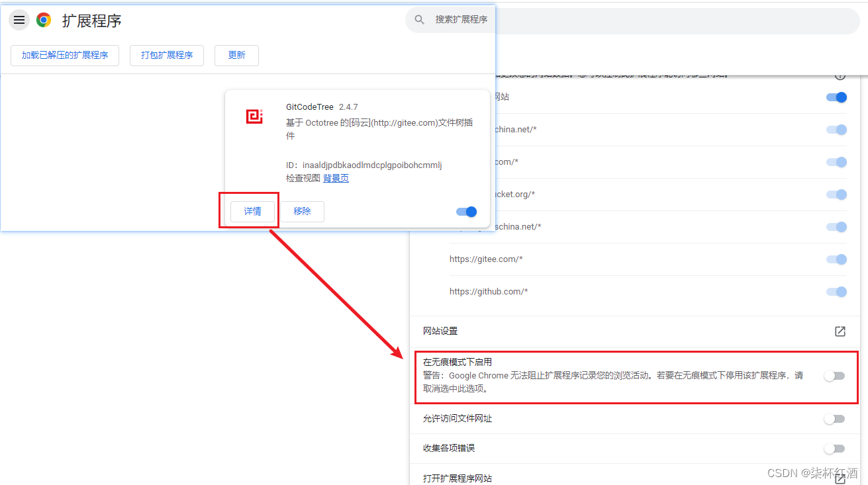
Task: Toggle access for https://github.com/*
Action: tap(837, 292)
